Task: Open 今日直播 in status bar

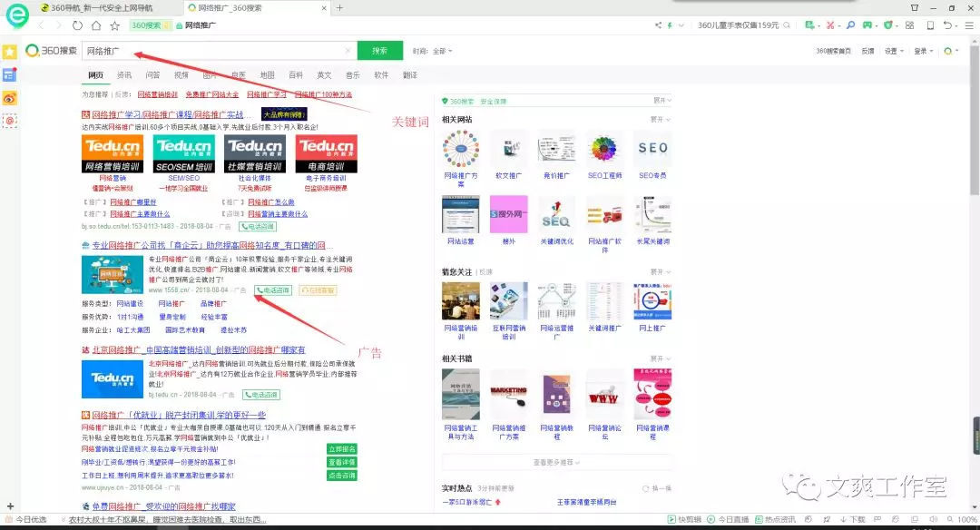Action: (x=728, y=519)
